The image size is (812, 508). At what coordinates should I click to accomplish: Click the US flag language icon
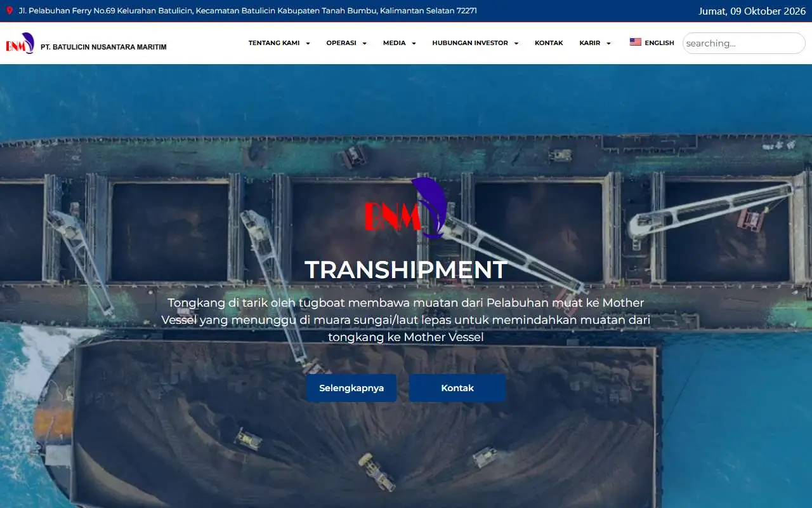(636, 43)
